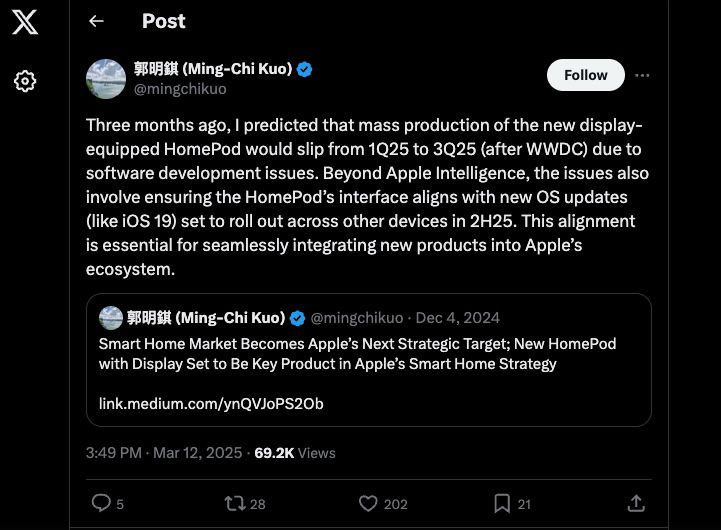Click the X logo home icon
Image resolution: width=721 pixels, height=530 pixels.
tap(25, 22)
